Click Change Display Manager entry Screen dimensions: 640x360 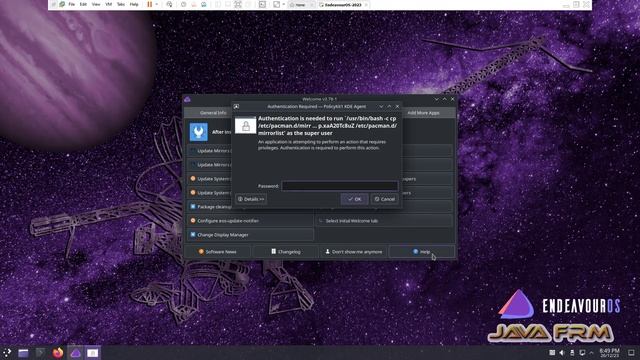(x=250, y=235)
